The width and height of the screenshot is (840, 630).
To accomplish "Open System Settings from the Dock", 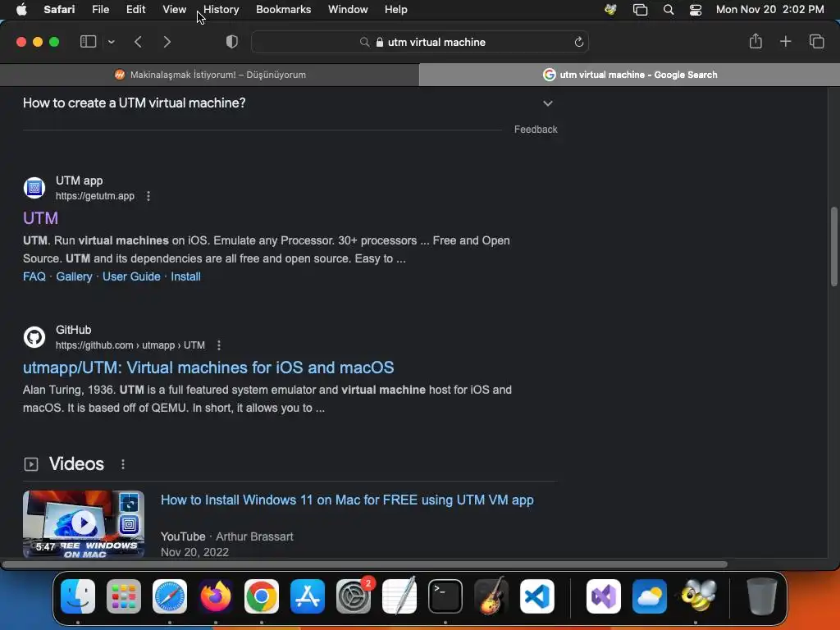I will point(354,596).
